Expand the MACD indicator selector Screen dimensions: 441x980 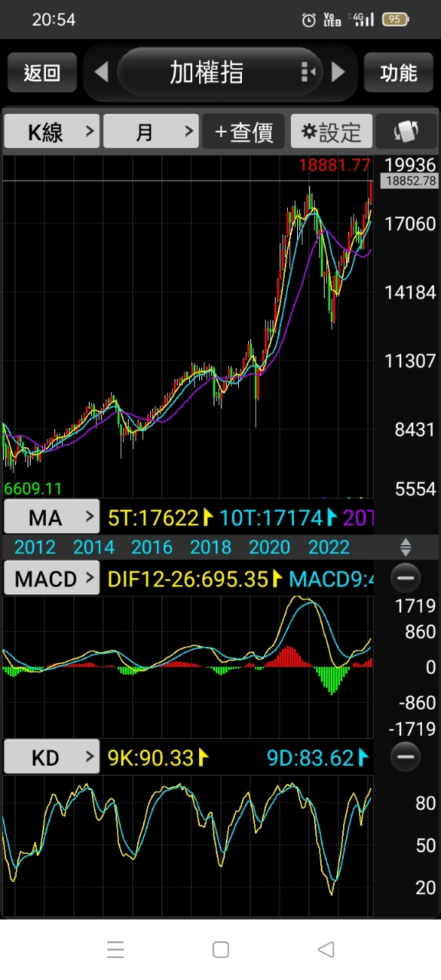pyautogui.click(x=52, y=578)
